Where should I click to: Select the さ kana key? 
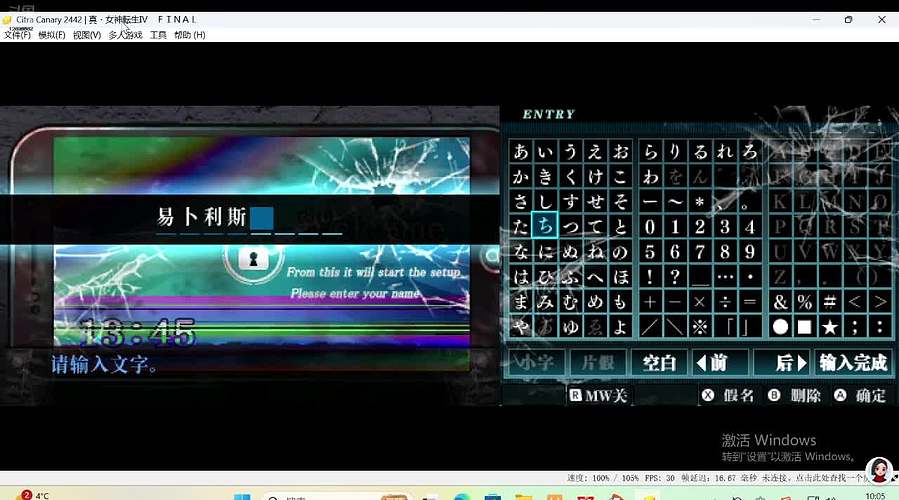521,201
